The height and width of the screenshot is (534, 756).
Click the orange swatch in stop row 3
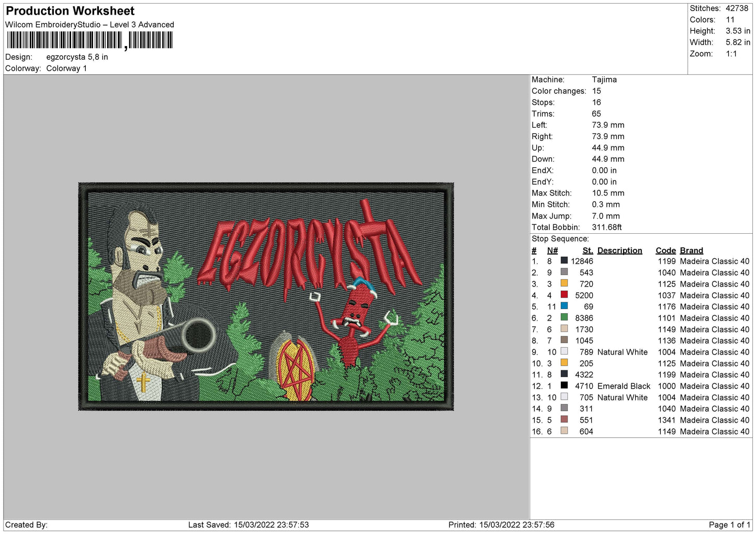pos(564,283)
